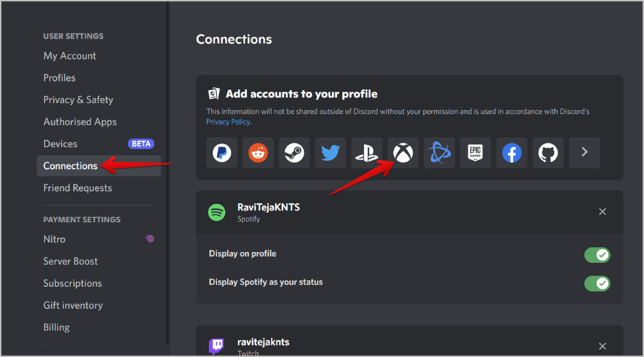The height and width of the screenshot is (357, 644).
Task: Click the Nitro badge icon
Action: [150, 238]
